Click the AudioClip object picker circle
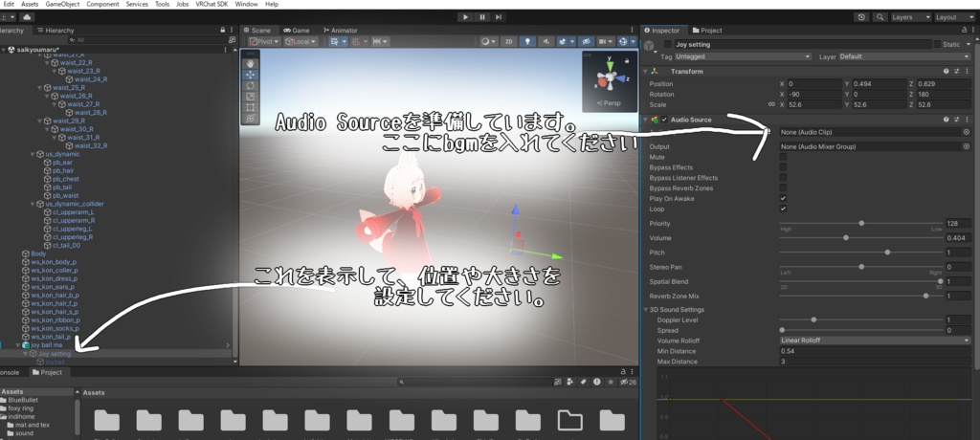 967,132
